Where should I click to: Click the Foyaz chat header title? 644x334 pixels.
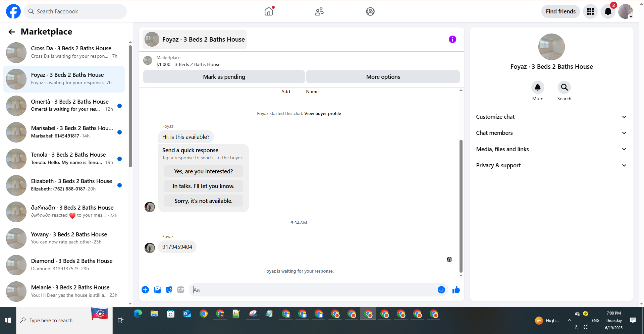[195, 39]
